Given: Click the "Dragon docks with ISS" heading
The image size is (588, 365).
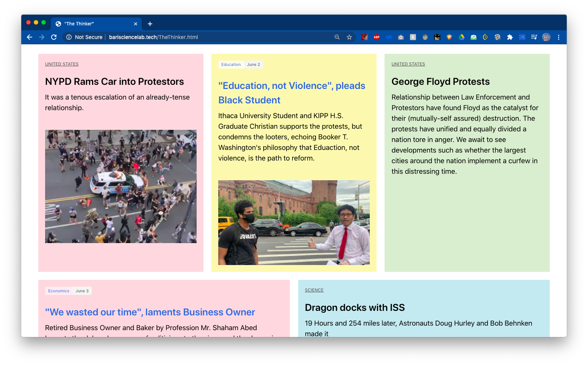Looking at the screenshot, I should coord(355,307).
